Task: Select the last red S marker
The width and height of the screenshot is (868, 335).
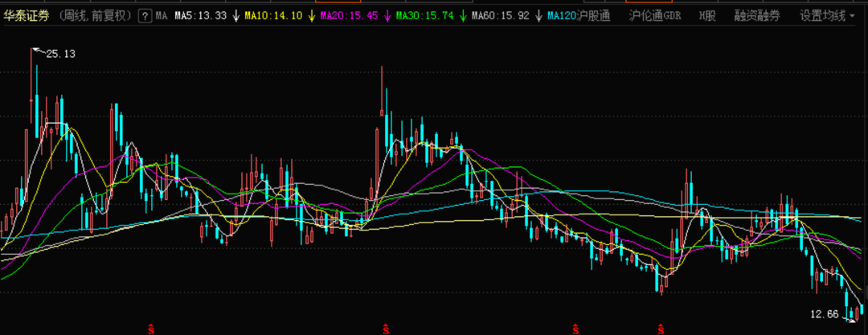Action: click(661, 329)
